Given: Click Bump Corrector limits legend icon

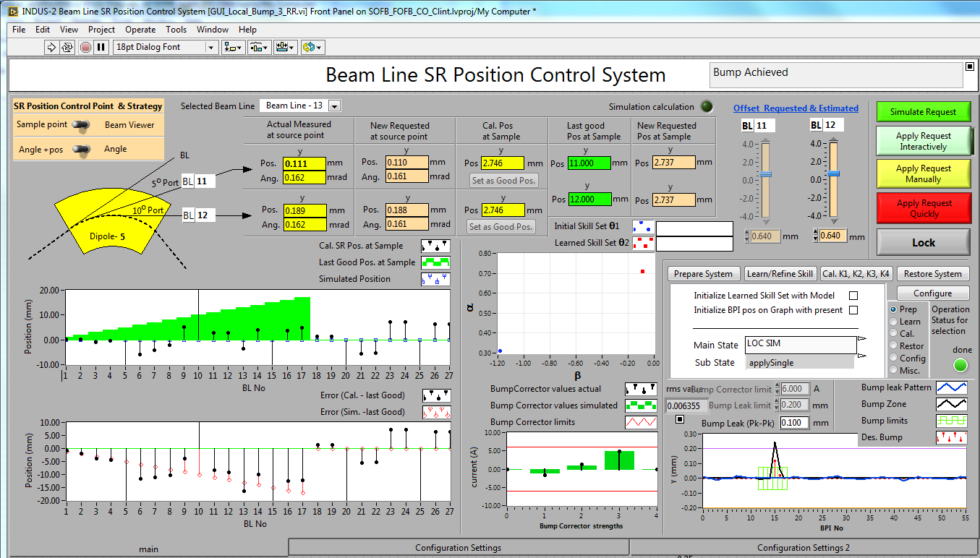Looking at the screenshot, I should (641, 422).
